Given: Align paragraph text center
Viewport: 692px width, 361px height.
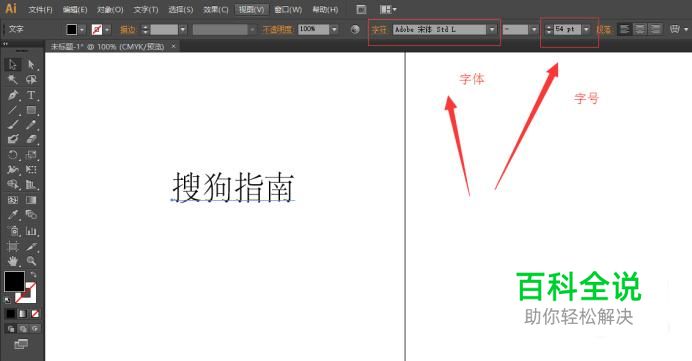Looking at the screenshot, I should coord(640,29).
